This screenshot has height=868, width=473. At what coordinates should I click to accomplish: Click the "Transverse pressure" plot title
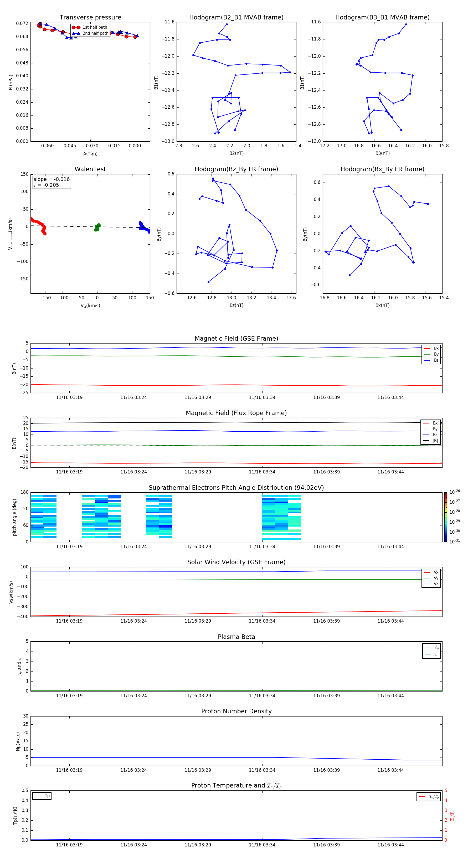[90, 18]
